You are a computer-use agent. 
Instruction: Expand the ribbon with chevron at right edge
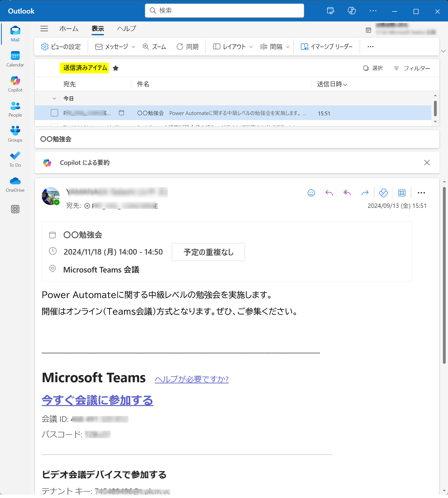(x=443, y=51)
